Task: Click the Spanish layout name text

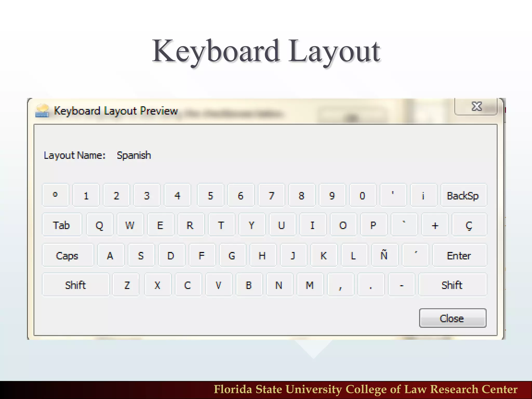Action: pyautogui.click(x=134, y=155)
